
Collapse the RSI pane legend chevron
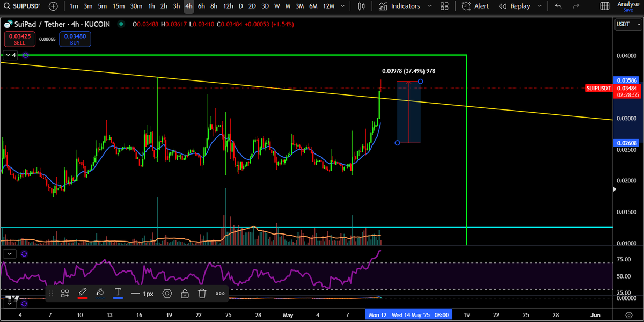point(9,253)
